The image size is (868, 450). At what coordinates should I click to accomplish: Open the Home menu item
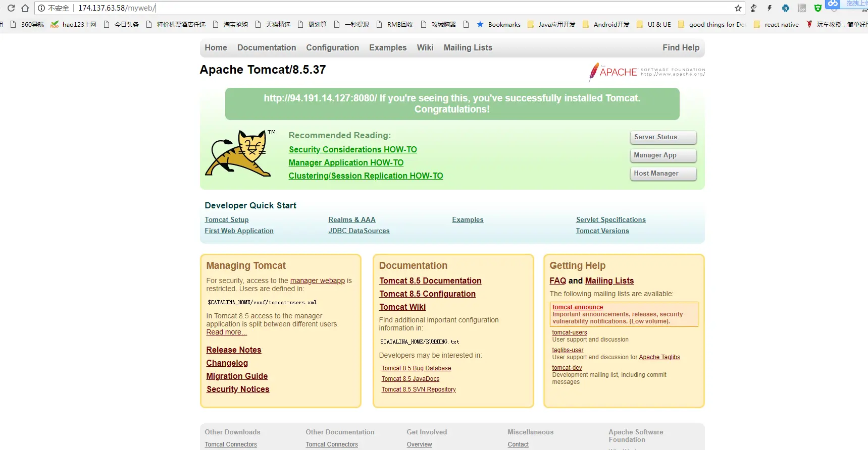pos(216,47)
